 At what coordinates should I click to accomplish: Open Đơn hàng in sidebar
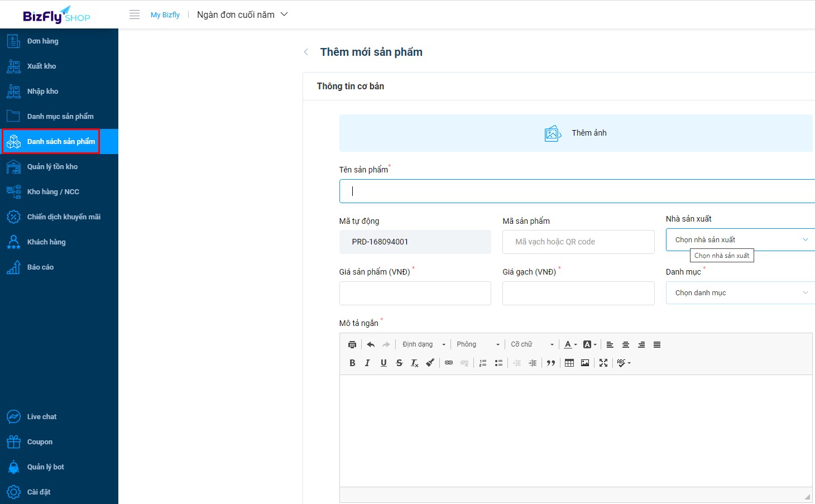click(x=59, y=41)
